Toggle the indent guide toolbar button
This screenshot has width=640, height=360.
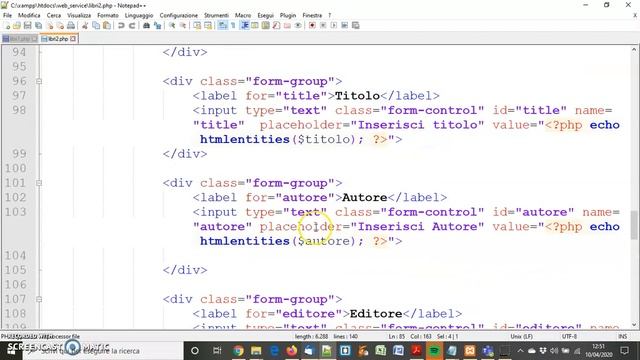pyautogui.click(x=244, y=25)
